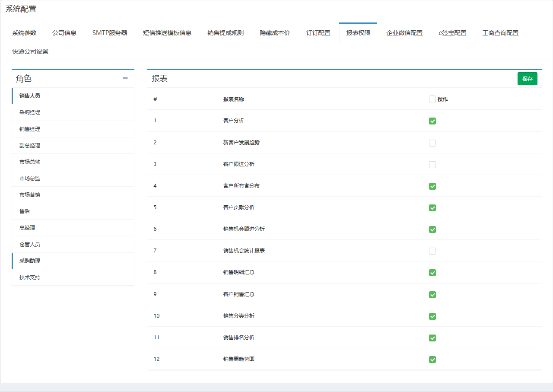Switch to the 公司信息 tab
The height and width of the screenshot is (392, 553).
[x=64, y=33]
